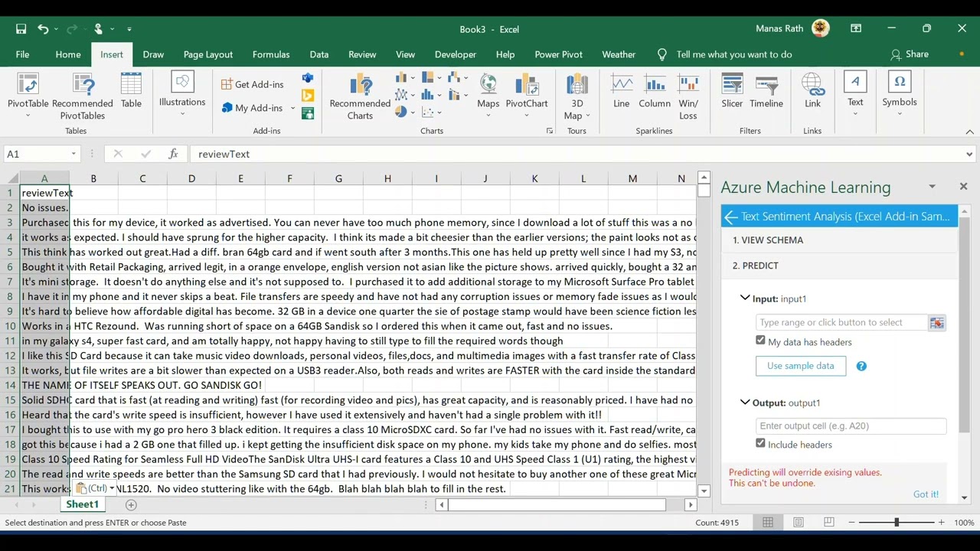Zoom out with the minus button
This screenshot has height=551, width=980.
[851, 522]
